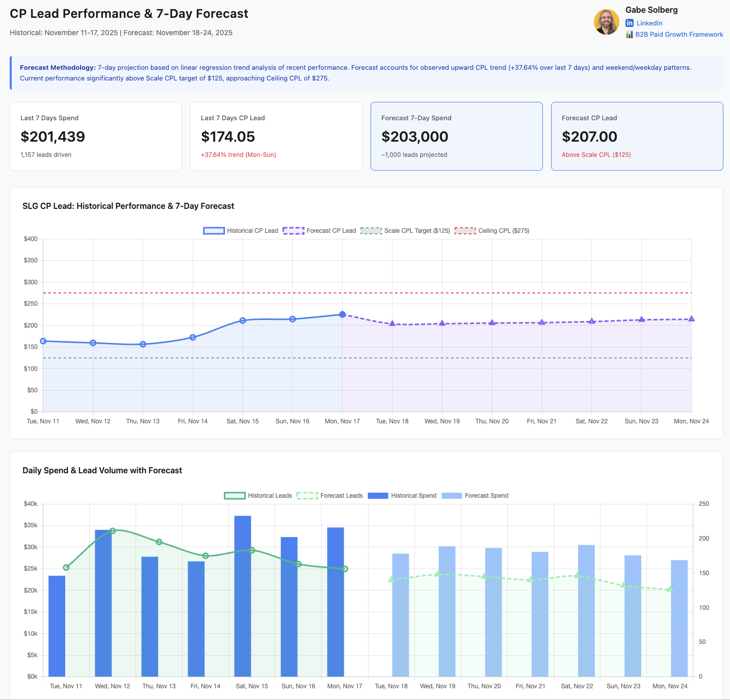Hide the Forecast Leads legend series
This screenshot has width=730, height=700.
330,496
